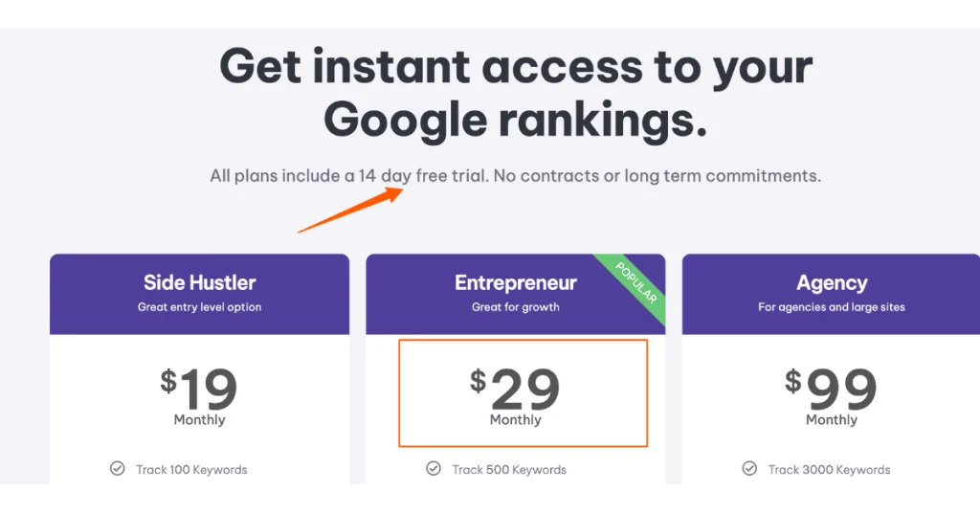Click the "Get instant access" main heading
This screenshot has width=980, height=513.
(x=515, y=93)
